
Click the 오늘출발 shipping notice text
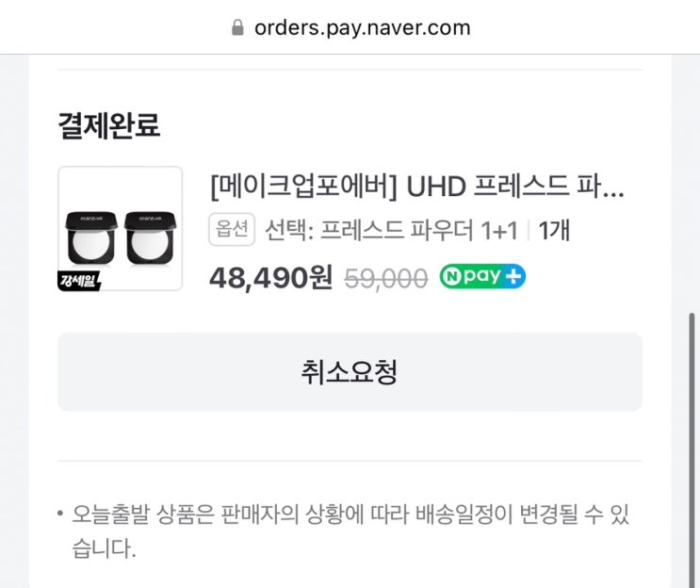(350, 531)
